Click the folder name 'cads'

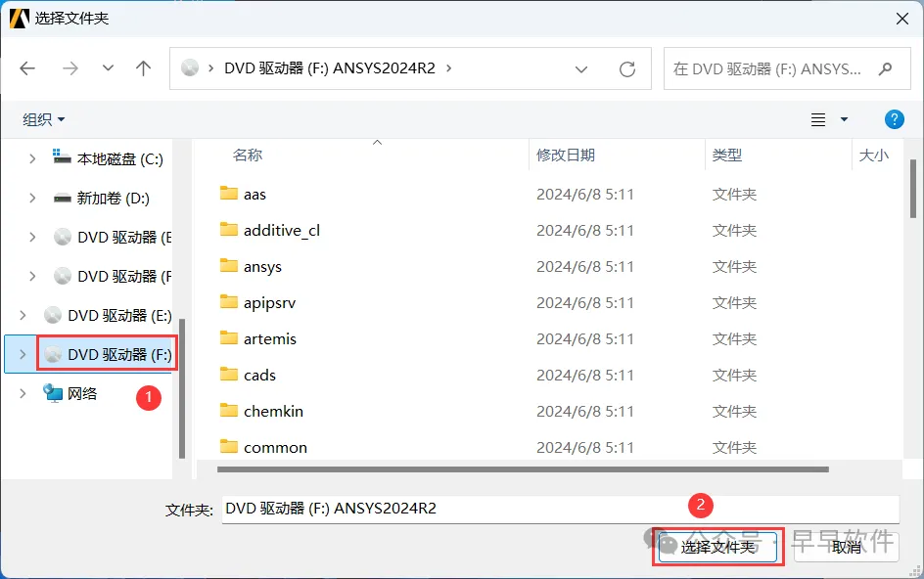tap(260, 376)
